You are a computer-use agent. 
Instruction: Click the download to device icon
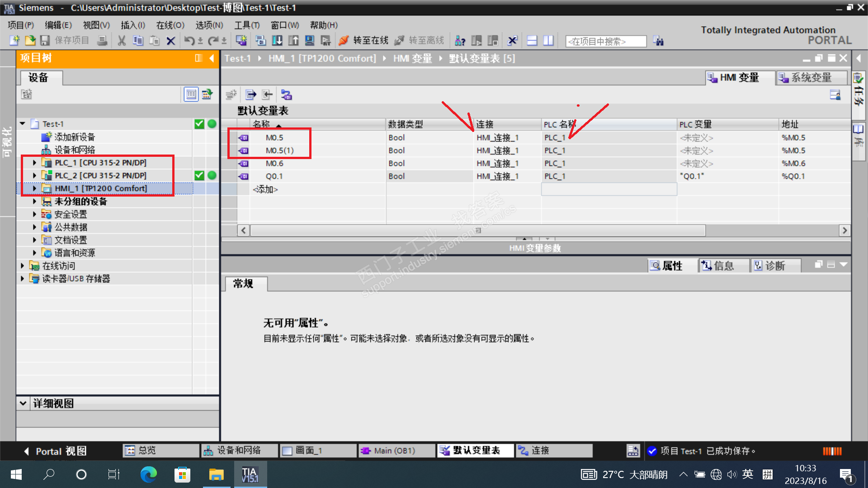(277, 41)
